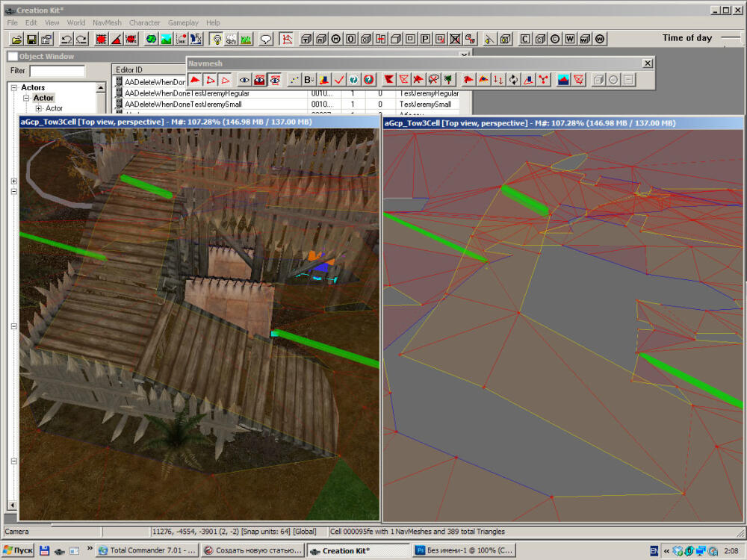Toggle the grass display icon
The image size is (747, 560).
point(246,39)
